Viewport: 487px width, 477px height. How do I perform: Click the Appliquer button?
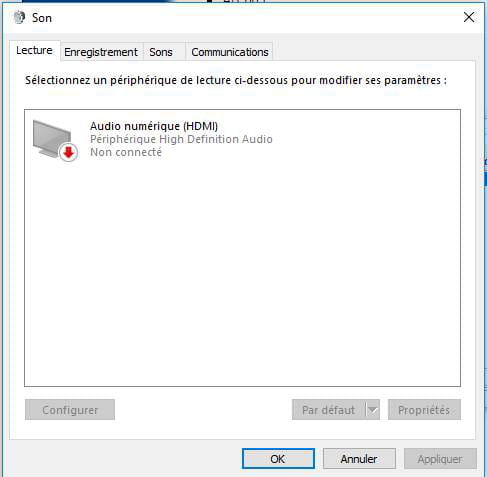440,459
